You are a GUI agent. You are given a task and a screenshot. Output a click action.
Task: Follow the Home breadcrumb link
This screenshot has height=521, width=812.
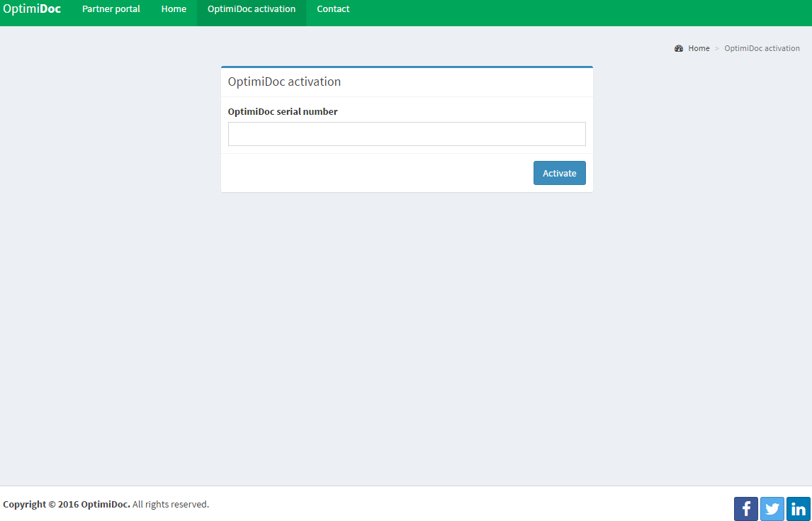pyautogui.click(x=699, y=48)
